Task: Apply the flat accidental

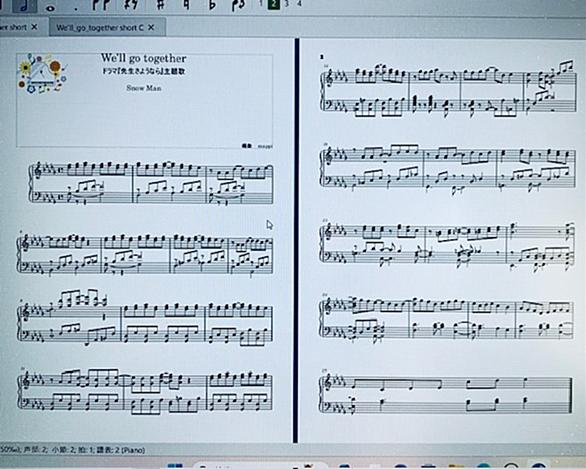Action: (212, 5)
